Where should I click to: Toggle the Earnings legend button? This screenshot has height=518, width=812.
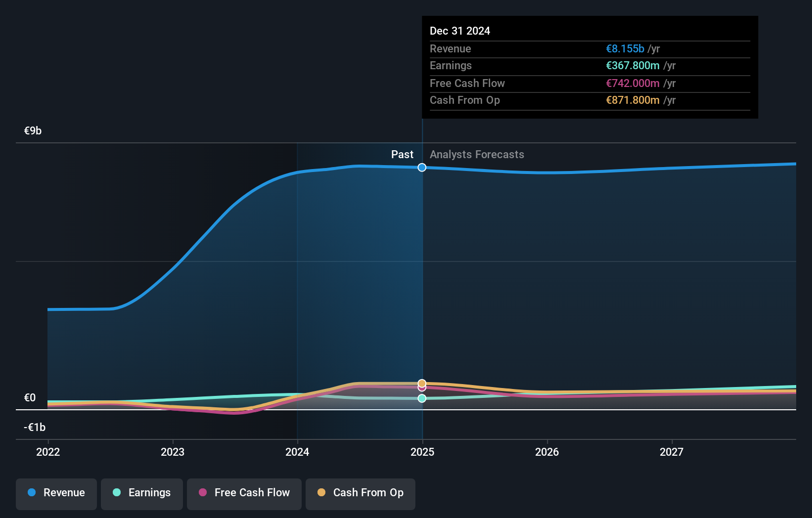click(142, 494)
